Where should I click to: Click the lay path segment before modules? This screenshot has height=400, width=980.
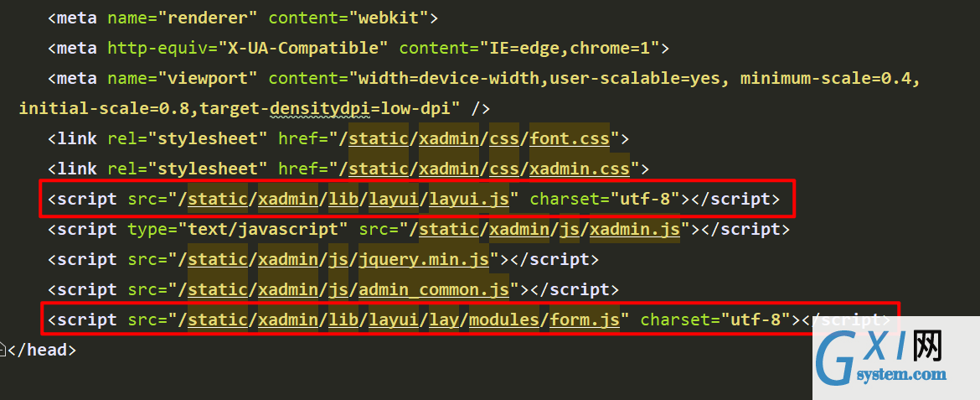coord(444,319)
